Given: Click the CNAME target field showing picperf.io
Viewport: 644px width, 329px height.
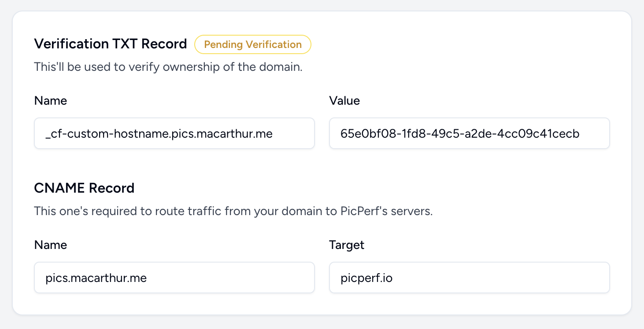Looking at the screenshot, I should click(469, 278).
